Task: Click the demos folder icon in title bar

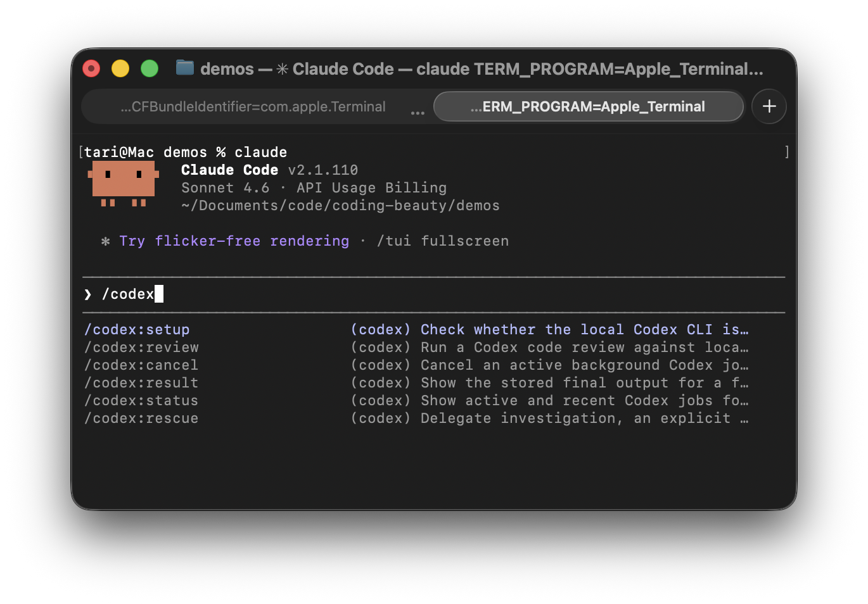Action: [185, 68]
